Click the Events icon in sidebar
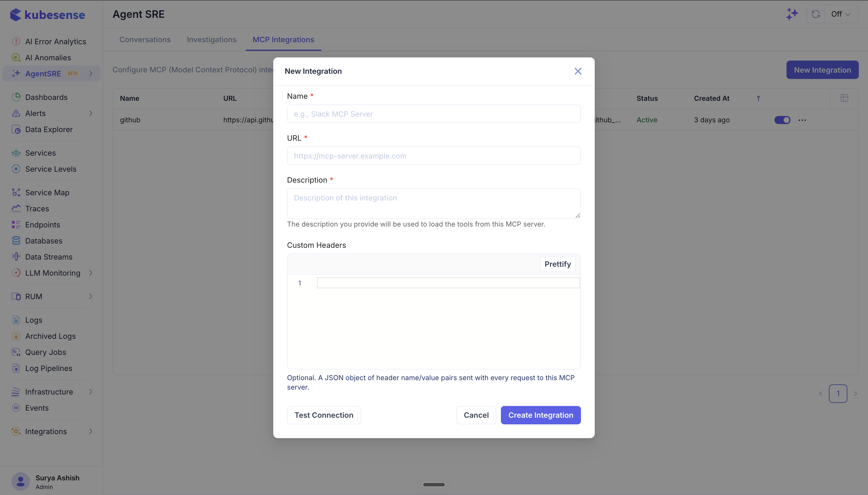 pos(16,408)
